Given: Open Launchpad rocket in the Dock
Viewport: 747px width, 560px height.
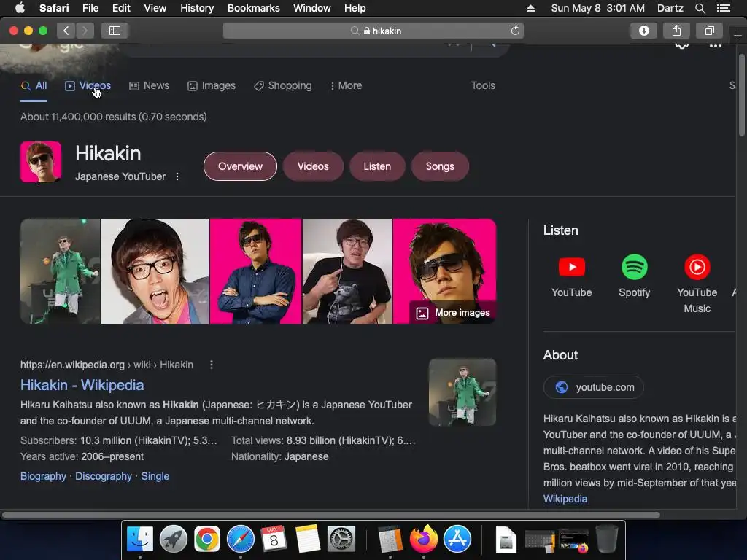Looking at the screenshot, I should (174, 539).
